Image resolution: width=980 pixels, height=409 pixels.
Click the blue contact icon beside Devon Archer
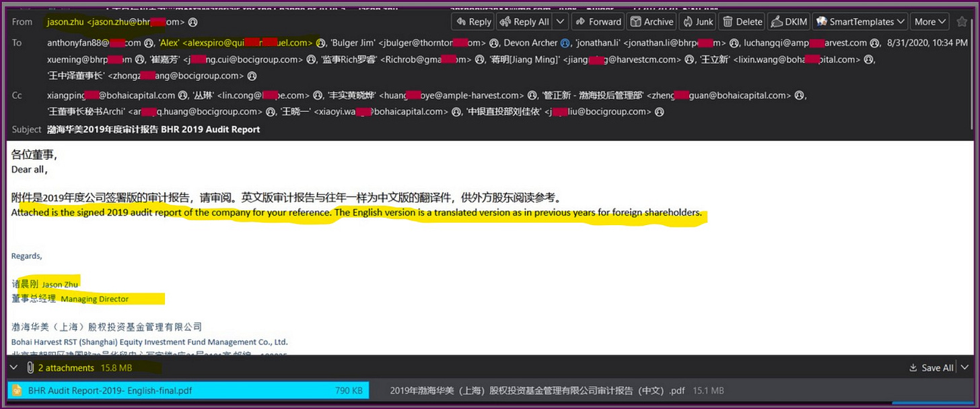tap(565, 42)
